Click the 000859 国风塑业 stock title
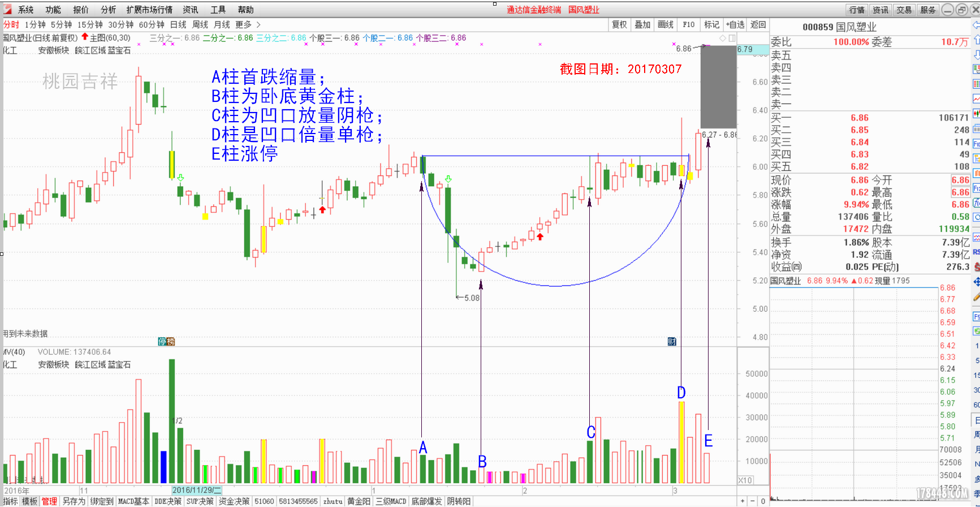Image resolution: width=980 pixels, height=507 pixels. coord(839,27)
